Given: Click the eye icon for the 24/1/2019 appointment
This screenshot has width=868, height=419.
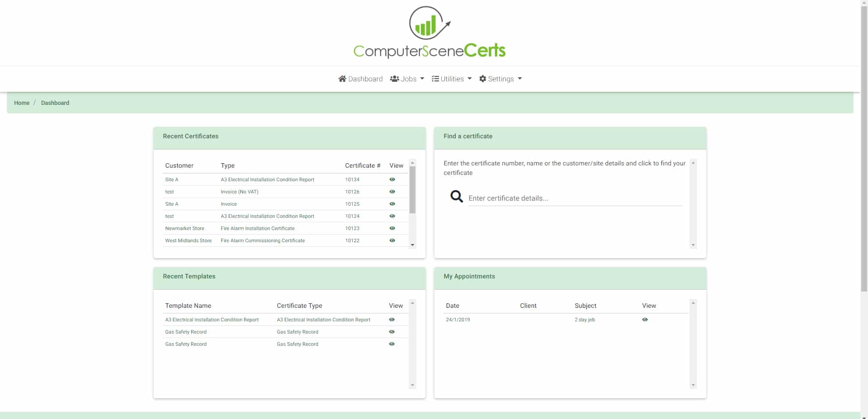Looking at the screenshot, I should click(x=645, y=320).
